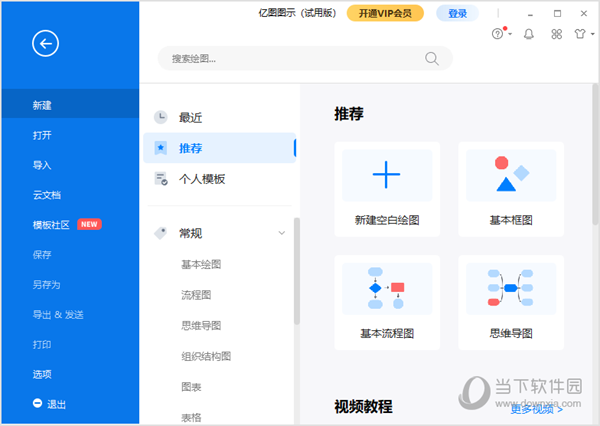Click 退出 to exit the application
Image resolution: width=600 pixels, height=426 pixels.
click(56, 405)
